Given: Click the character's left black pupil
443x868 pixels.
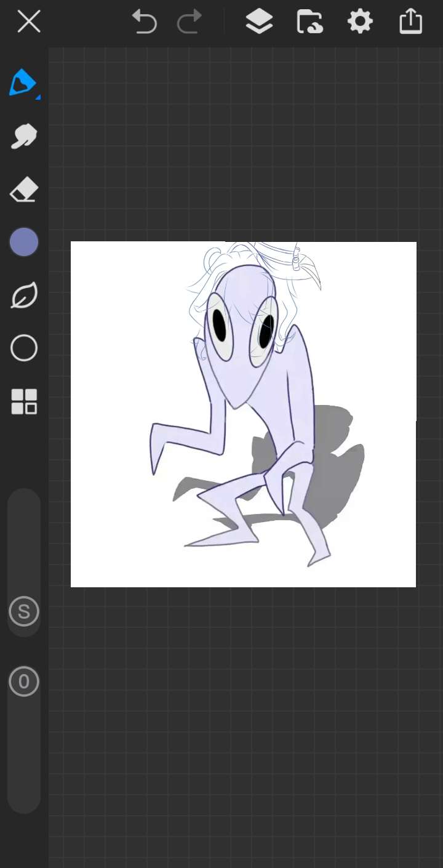Looking at the screenshot, I should point(220,325).
